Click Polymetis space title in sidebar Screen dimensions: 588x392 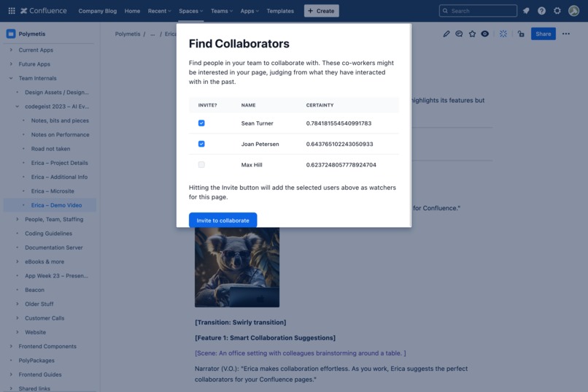pyautogui.click(x=32, y=34)
